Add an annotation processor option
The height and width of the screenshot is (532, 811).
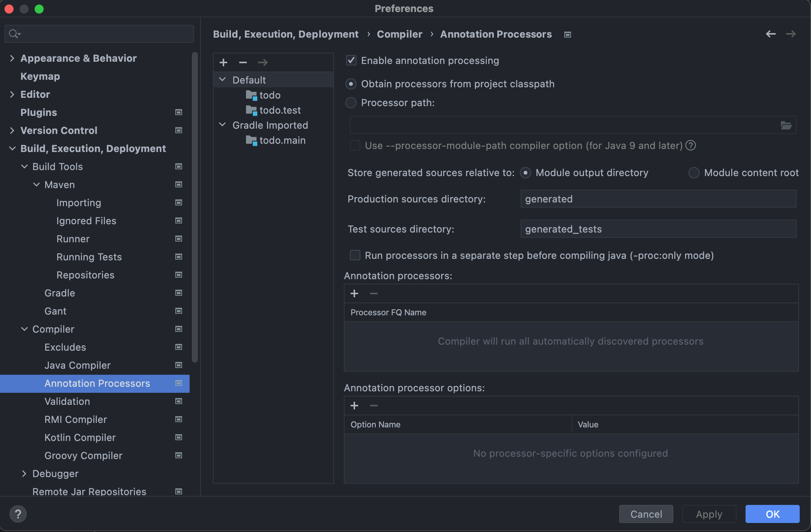pyautogui.click(x=354, y=406)
